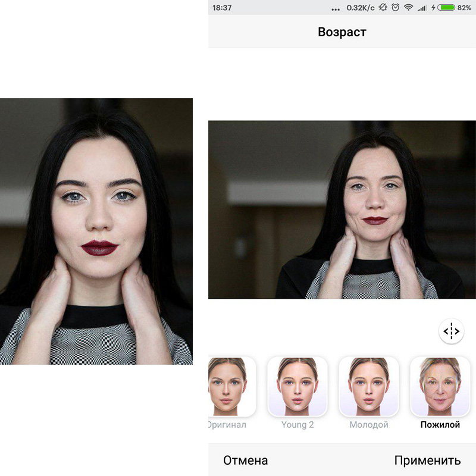Select the Пожилой aged filter thumbnail
This screenshot has height=476, width=476.
pyautogui.click(x=440, y=386)
